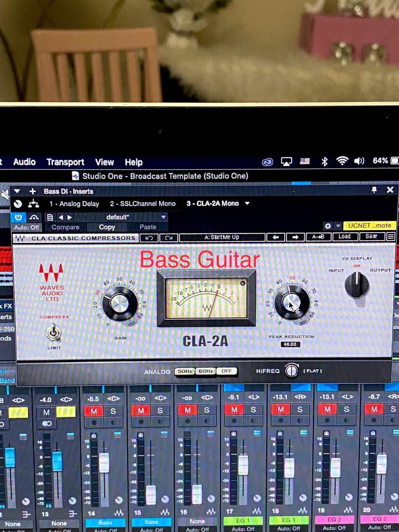Click the monitor icon on channel 16
The image size is (399, 532).
pos(207,421)
